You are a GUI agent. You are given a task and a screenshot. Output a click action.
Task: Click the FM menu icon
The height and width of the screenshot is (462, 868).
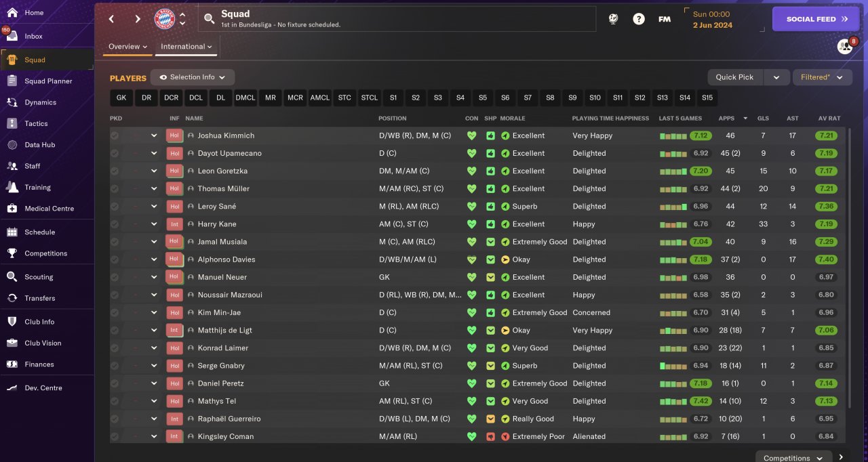click(x=665, y=19)
